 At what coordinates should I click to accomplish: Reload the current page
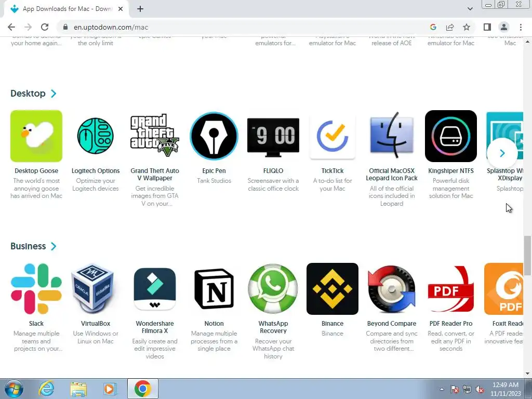pyautogui.click(x=45, y=27)
